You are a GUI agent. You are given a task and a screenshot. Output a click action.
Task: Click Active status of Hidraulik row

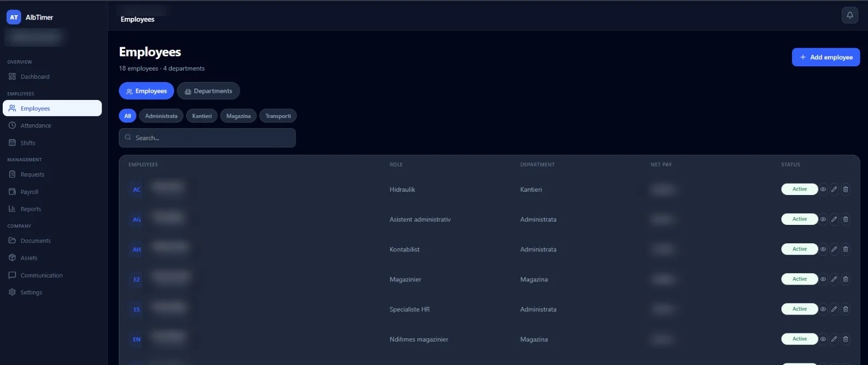(x=800, y=190)
